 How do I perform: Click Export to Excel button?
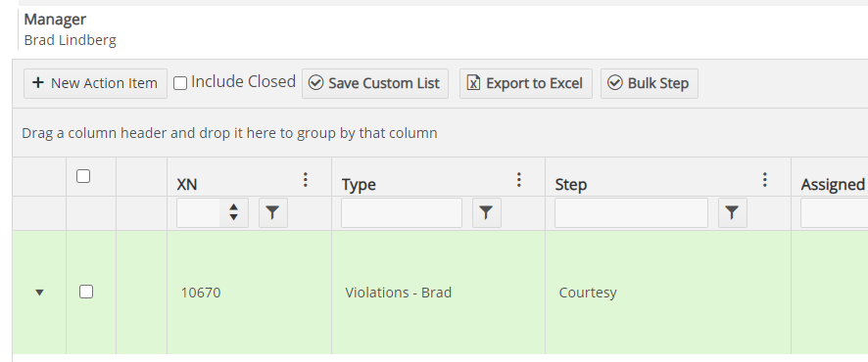point(526,83)
